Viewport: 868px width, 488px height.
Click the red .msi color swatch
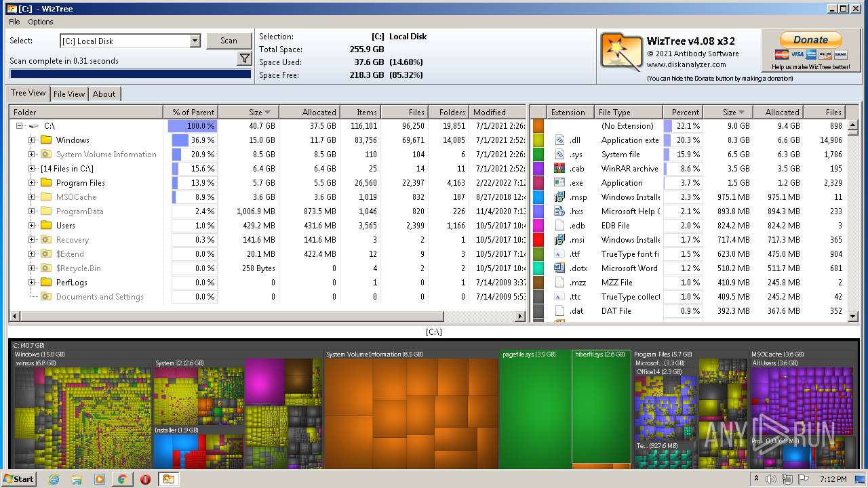click(x=538, y=240)
